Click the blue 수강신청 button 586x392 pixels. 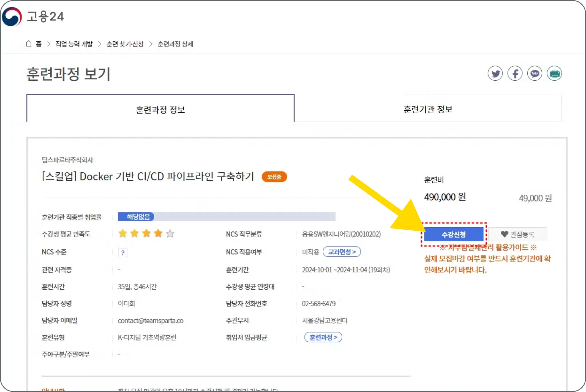pos(454,234)
